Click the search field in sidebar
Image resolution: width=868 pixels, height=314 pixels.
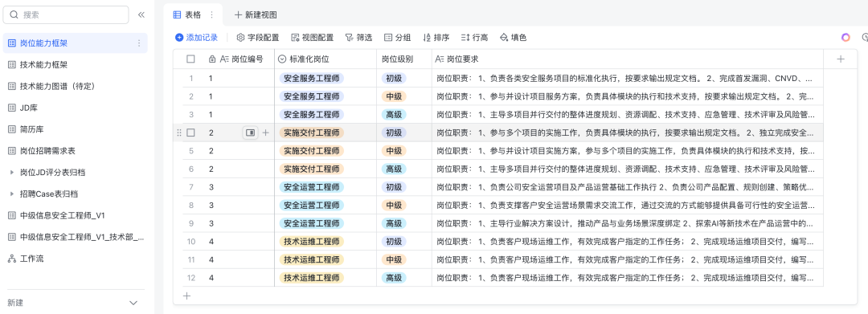[x=66, y=15]
